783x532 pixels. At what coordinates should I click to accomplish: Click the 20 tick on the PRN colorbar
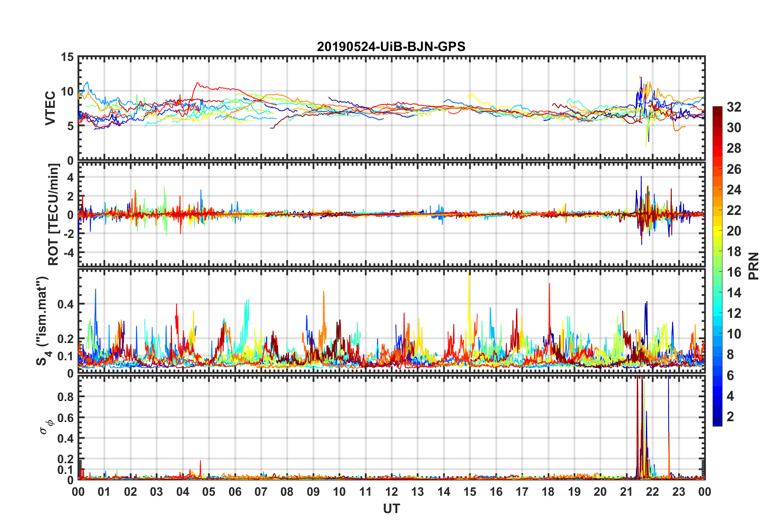[x=734, y=231]
